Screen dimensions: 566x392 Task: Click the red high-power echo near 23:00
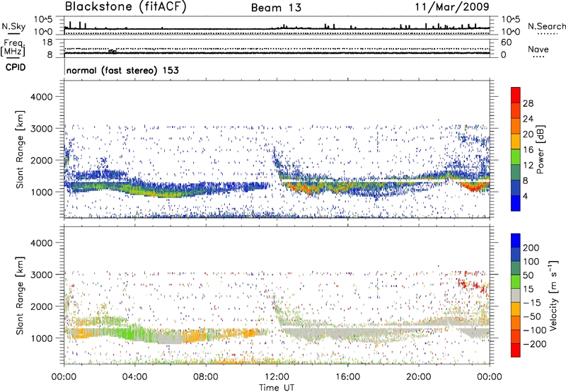point(473,186)
